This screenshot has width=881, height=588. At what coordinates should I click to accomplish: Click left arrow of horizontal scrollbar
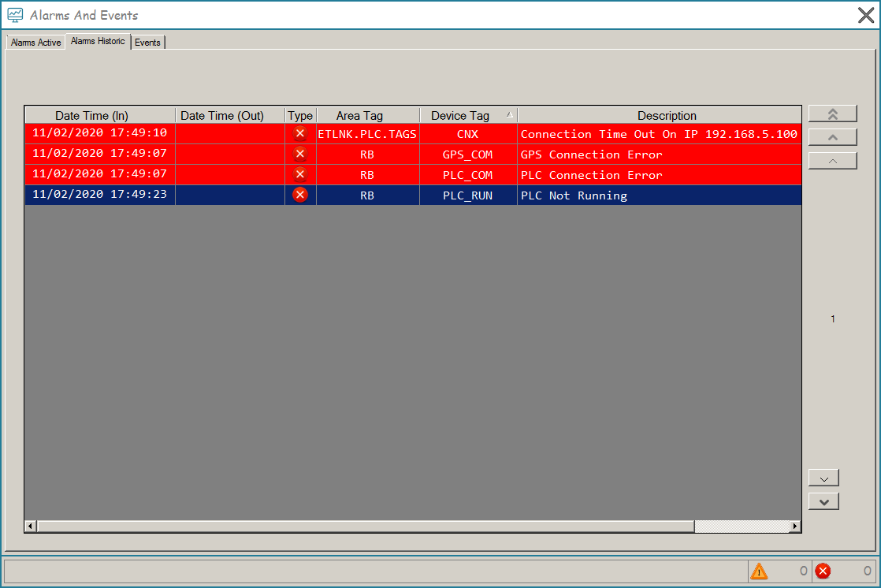point(31,527)
